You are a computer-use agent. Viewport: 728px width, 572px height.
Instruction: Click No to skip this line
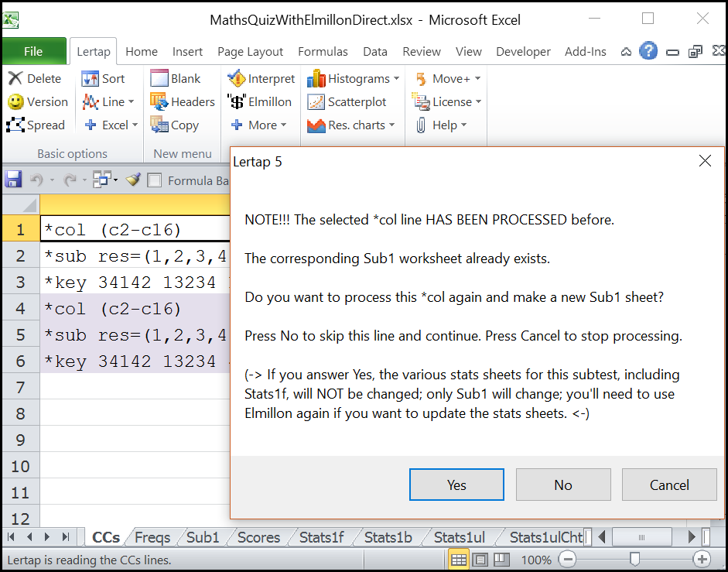click(563, 485)
